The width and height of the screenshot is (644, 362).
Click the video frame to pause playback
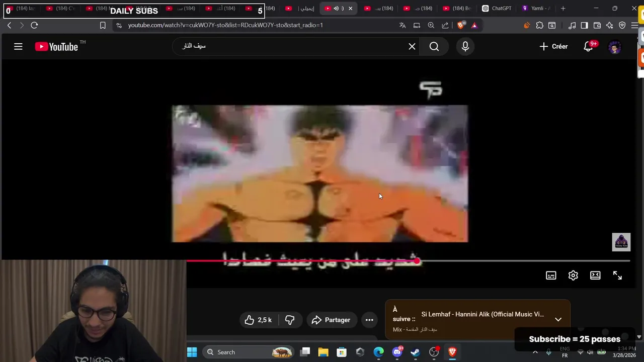point(320,173)
